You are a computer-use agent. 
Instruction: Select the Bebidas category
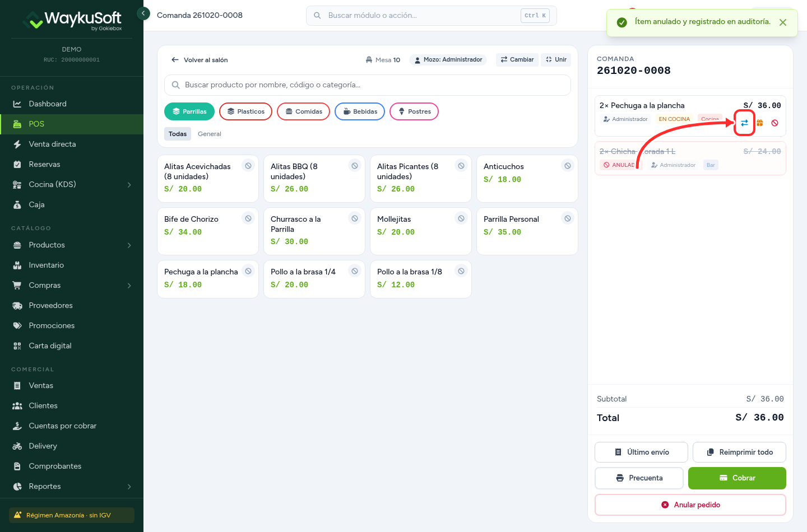tap(360, 111)
